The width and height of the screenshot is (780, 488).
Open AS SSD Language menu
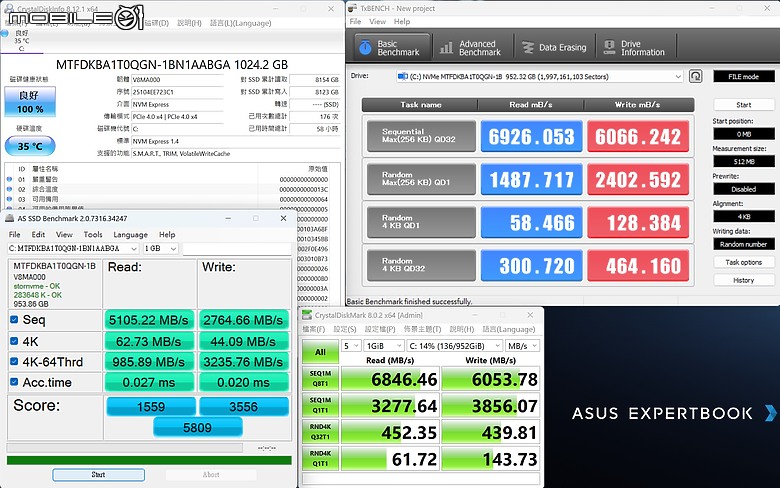pyautogui.click(x=130, y=234)
